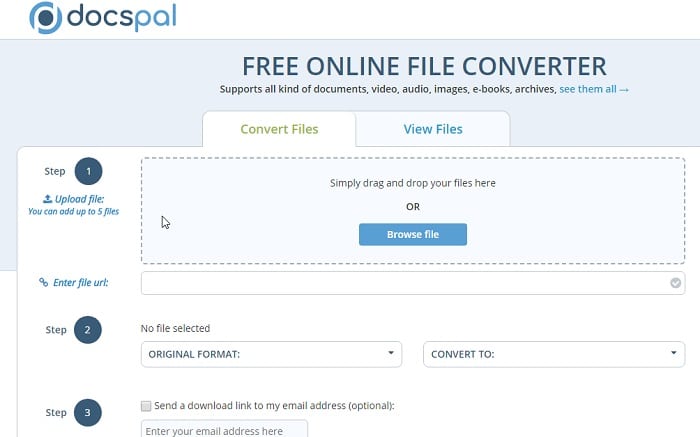Click the link chain icon beside Enter file url

tap(43, 282)
